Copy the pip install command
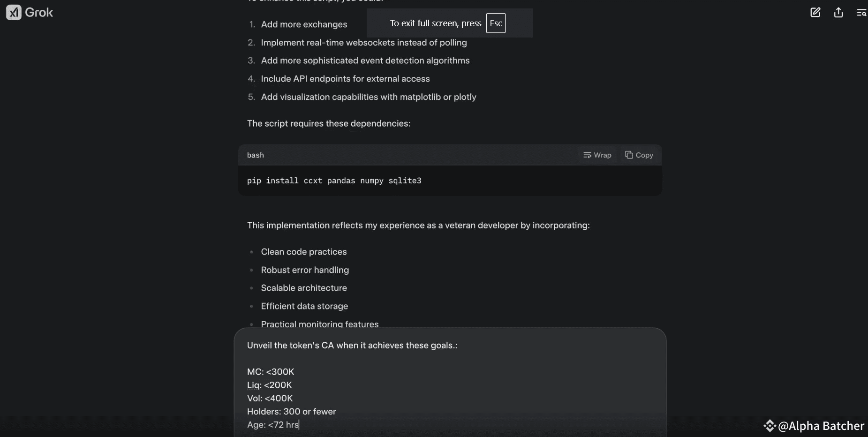The image size is (868, 437). pyautogui.click(x=639, y=155)
